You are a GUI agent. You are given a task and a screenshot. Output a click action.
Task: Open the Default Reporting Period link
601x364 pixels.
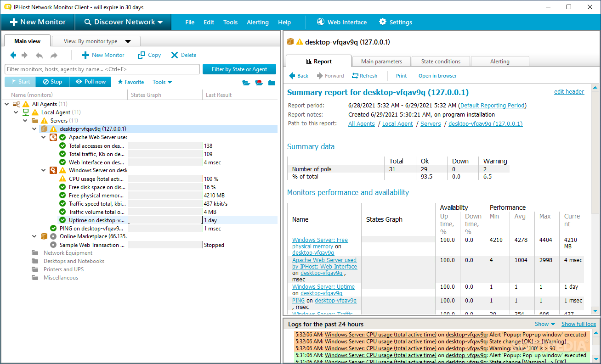click(493, 106)
